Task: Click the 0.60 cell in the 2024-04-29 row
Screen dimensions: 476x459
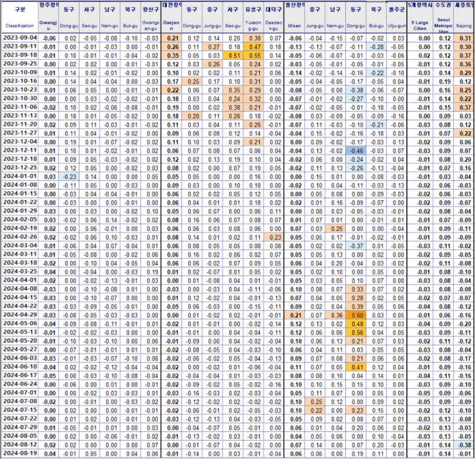Action: [x=356, y=315]
